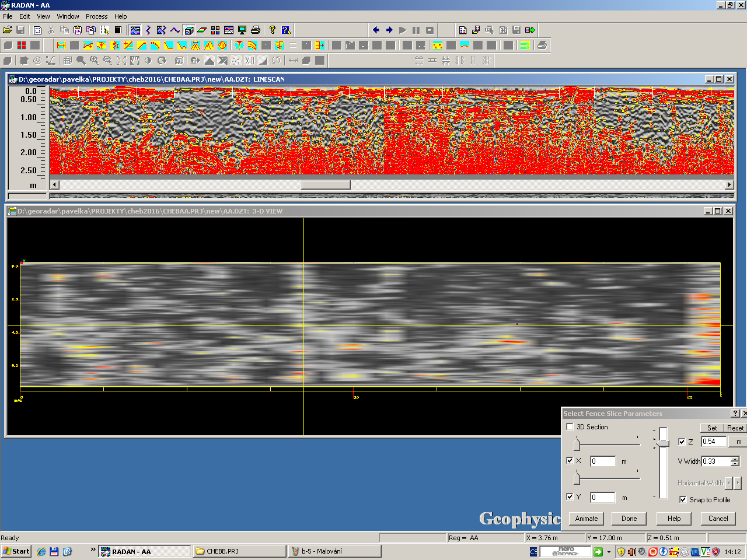Click the green arrow export icon
747x560 pixels.
[x=530, y=30]
